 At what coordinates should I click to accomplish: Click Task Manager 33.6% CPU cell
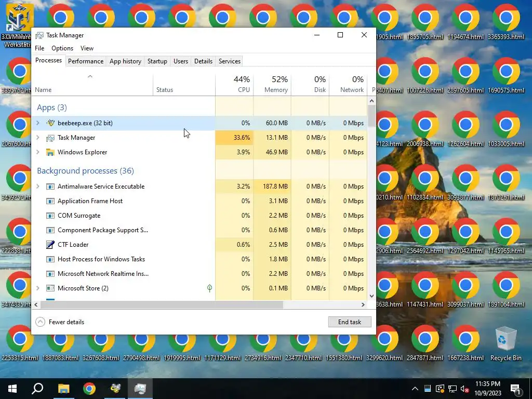(234, 137)
